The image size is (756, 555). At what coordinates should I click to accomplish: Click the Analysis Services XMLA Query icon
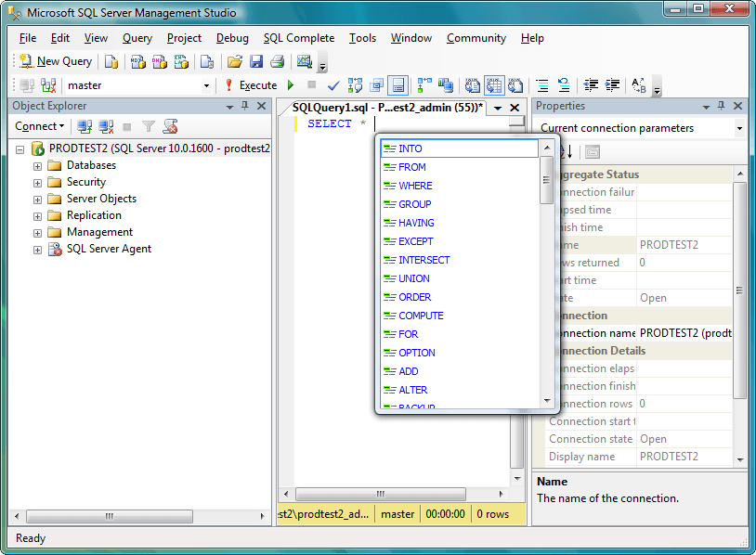[x=181, y=61]
